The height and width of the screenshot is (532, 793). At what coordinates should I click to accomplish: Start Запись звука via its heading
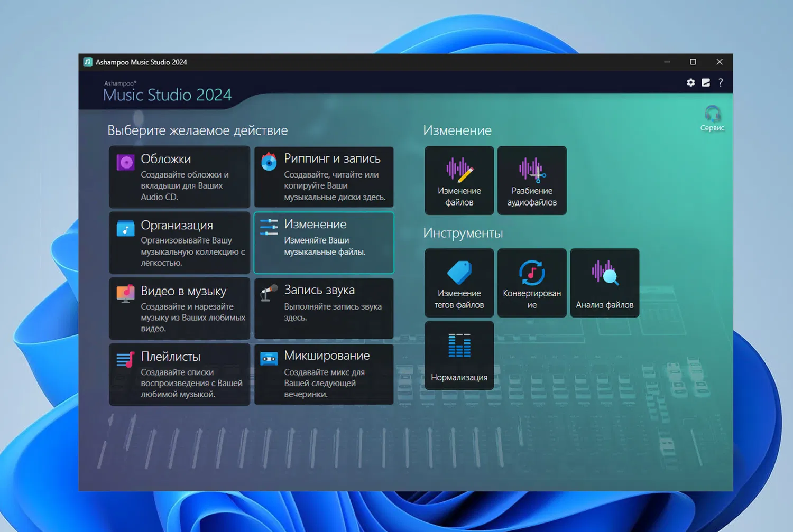point(319,290)
